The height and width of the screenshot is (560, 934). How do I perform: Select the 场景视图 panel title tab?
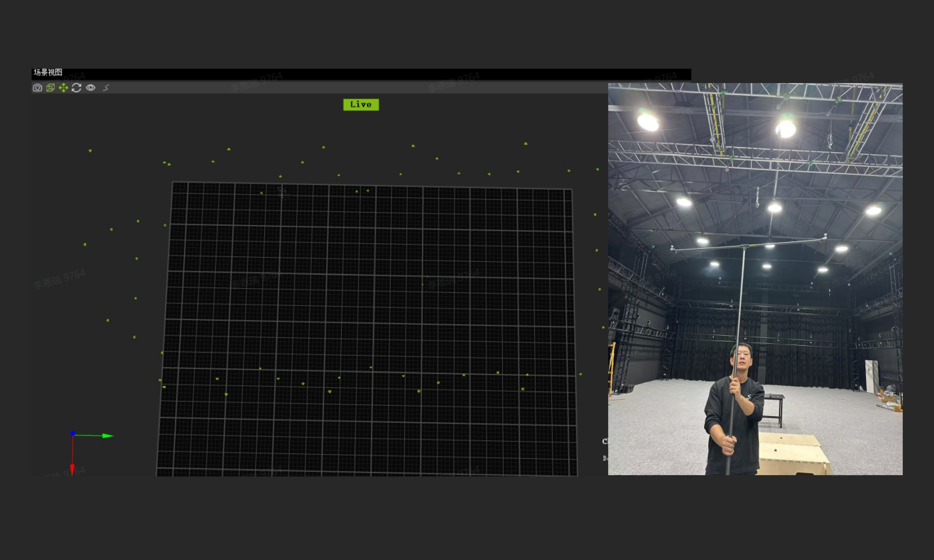click(x=48, y=73)
